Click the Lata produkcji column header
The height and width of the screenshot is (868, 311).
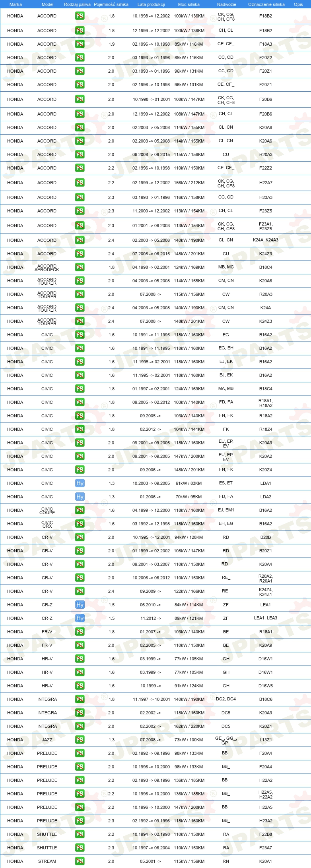(151, 4)
